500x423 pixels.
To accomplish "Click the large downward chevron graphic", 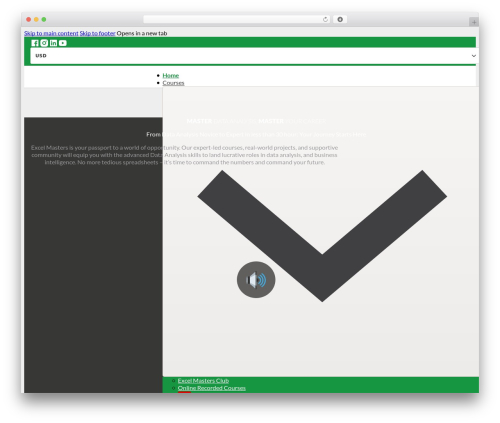I will click(x=322, y=236).
